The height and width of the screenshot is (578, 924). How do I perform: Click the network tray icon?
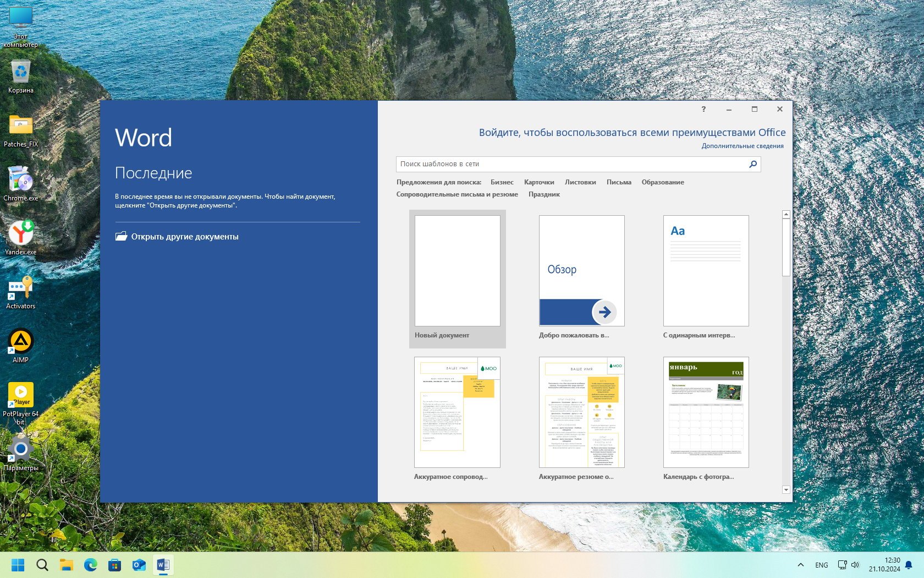point(842,565)
